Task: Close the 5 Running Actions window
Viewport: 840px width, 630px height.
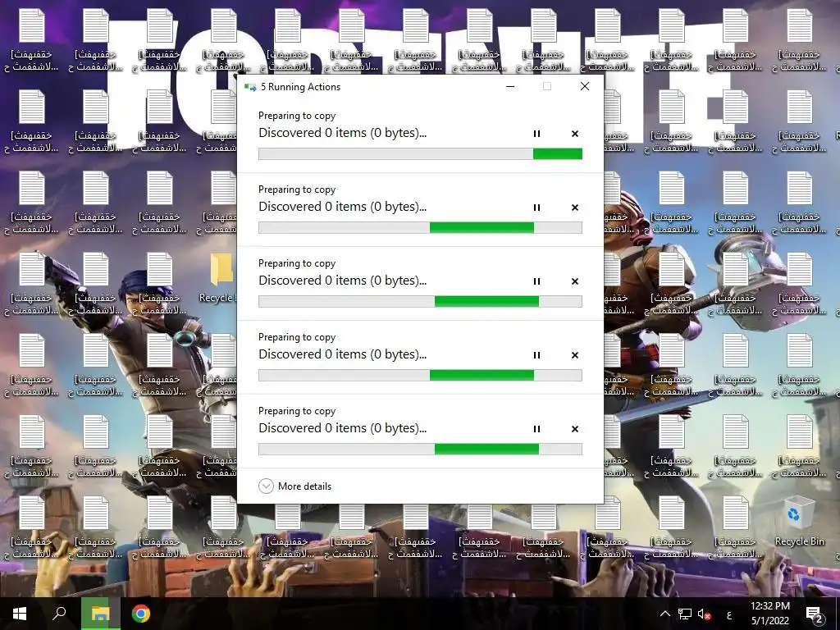Action: 584,87
